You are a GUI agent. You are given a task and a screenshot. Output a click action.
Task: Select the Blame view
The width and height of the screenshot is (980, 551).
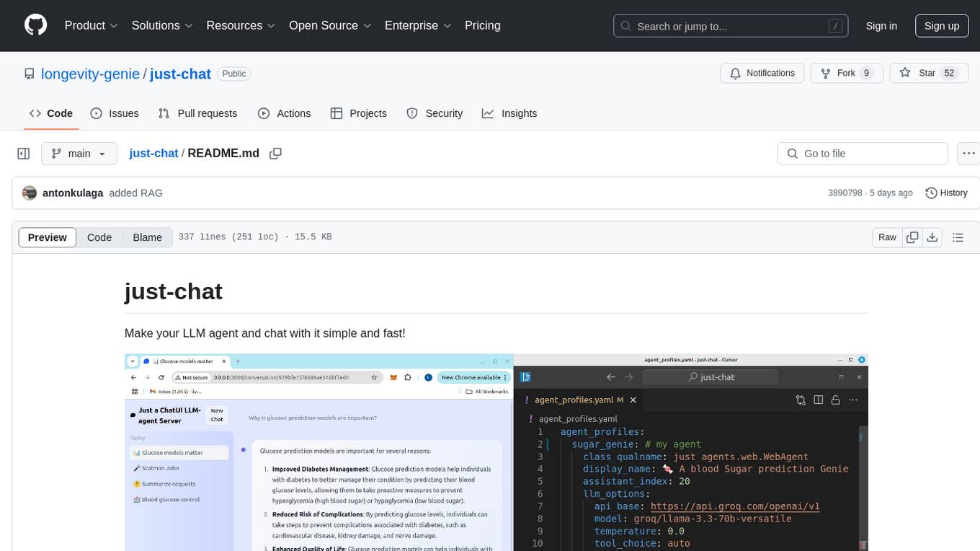click(x=147, y=237)
